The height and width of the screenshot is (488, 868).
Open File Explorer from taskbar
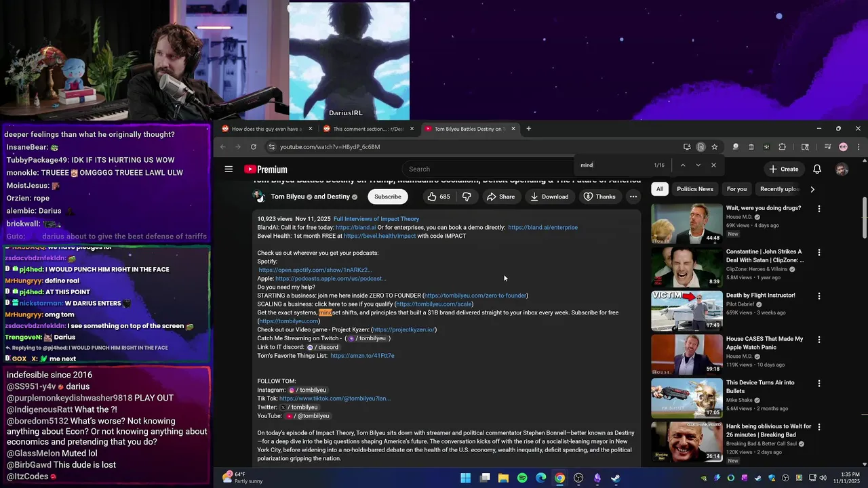coord(503,478)
